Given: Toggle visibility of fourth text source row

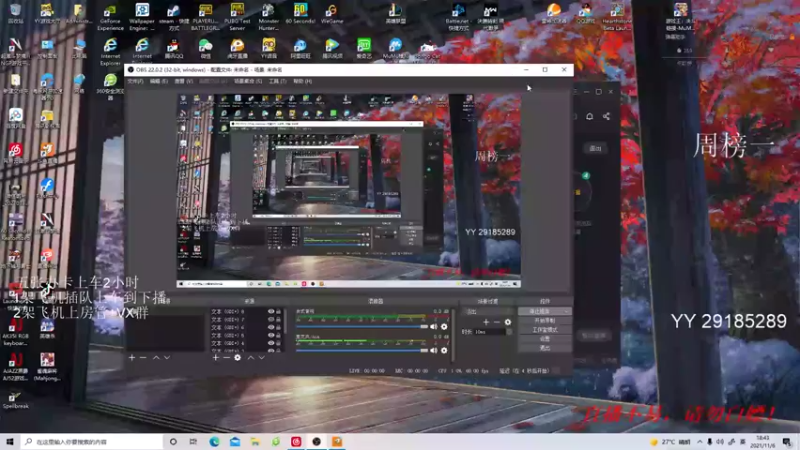Looking at the screenshot, I should (x=271, y=335).
